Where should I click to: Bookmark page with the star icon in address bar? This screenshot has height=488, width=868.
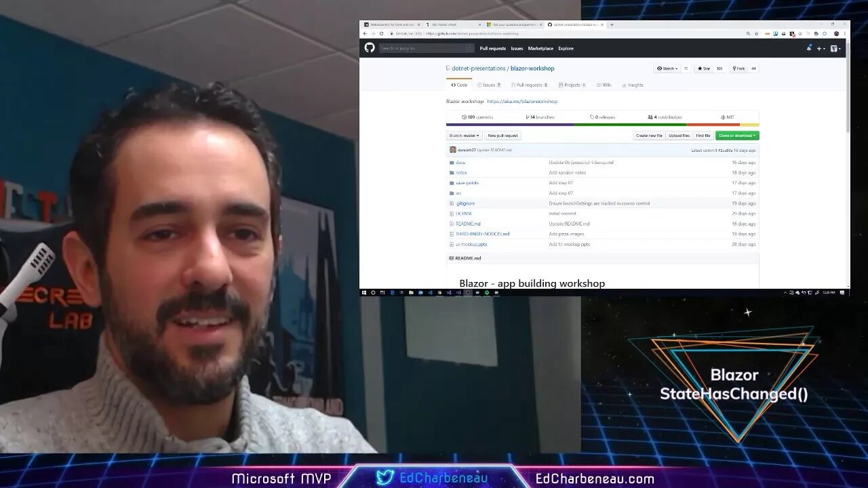pos(757,33)
